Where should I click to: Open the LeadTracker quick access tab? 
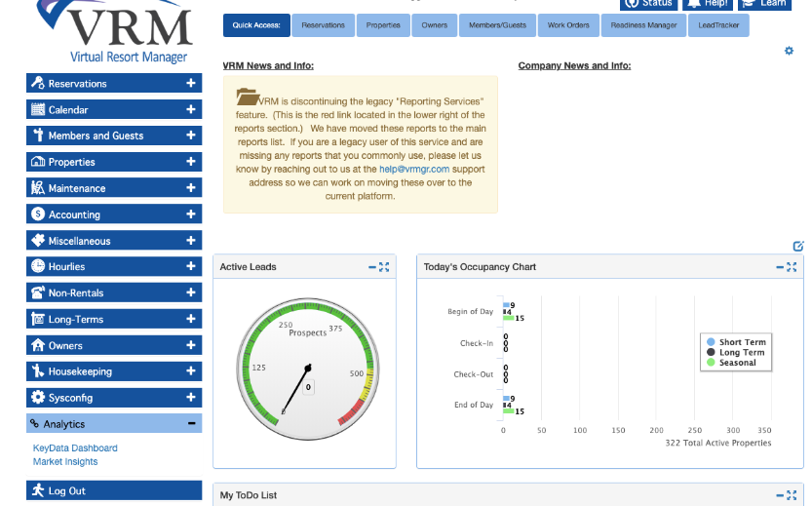point(718,25)
